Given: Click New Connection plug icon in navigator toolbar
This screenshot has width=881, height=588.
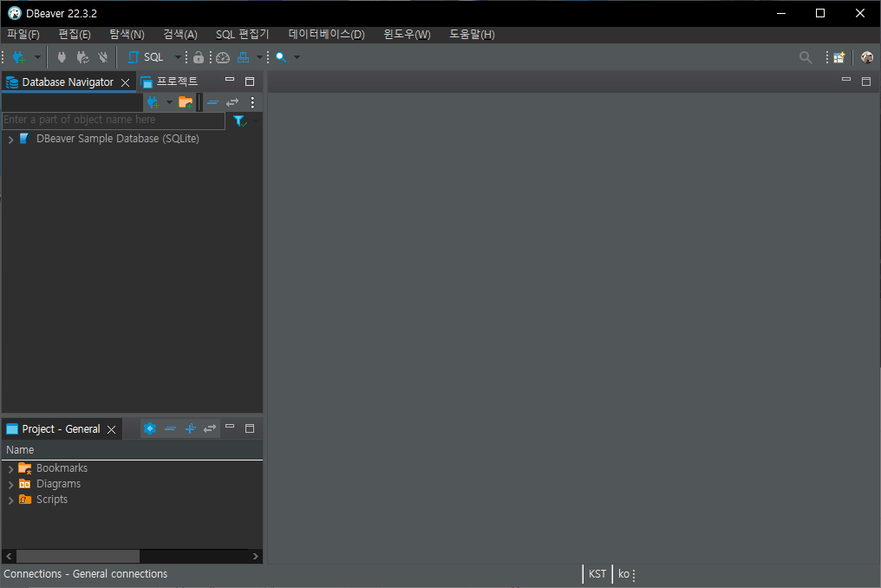Looking at the screenshot, I should point(153,102).
